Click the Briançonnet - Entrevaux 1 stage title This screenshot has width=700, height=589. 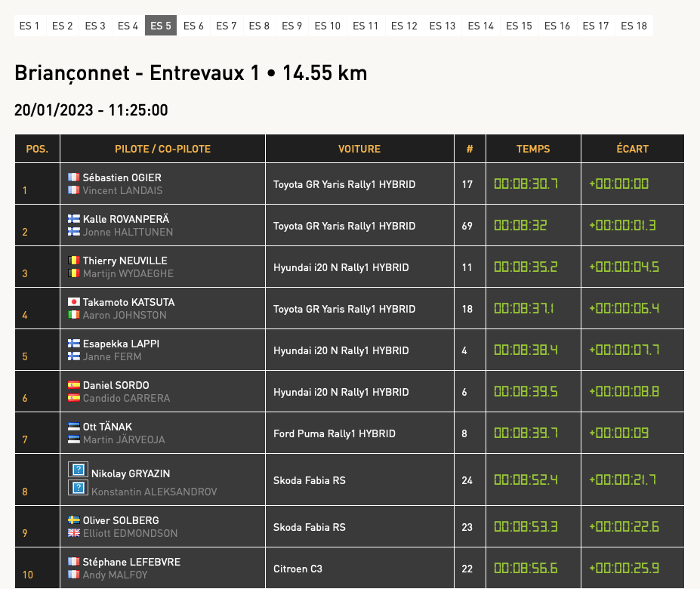(190, 72)
